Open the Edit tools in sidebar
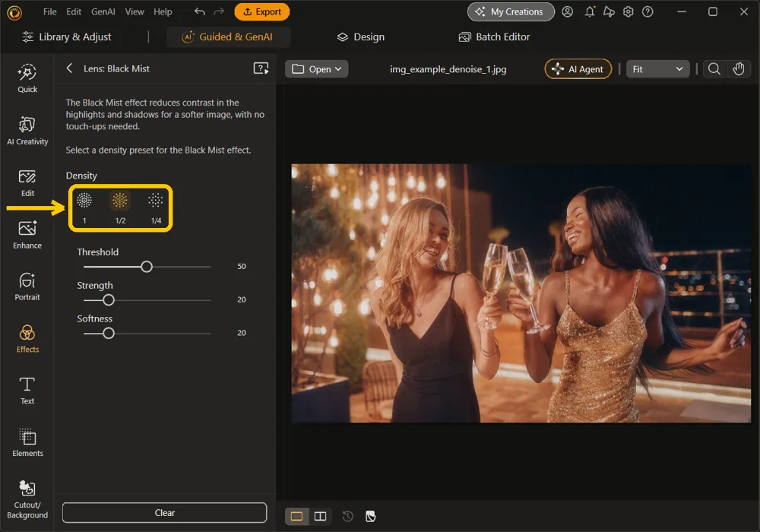760x532 pixels. click(27, 183)
